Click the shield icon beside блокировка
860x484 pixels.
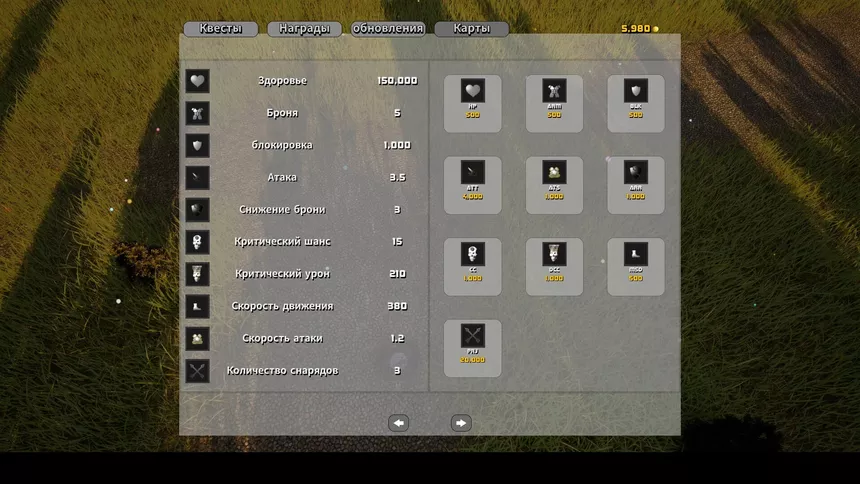(x=197, y=145)
